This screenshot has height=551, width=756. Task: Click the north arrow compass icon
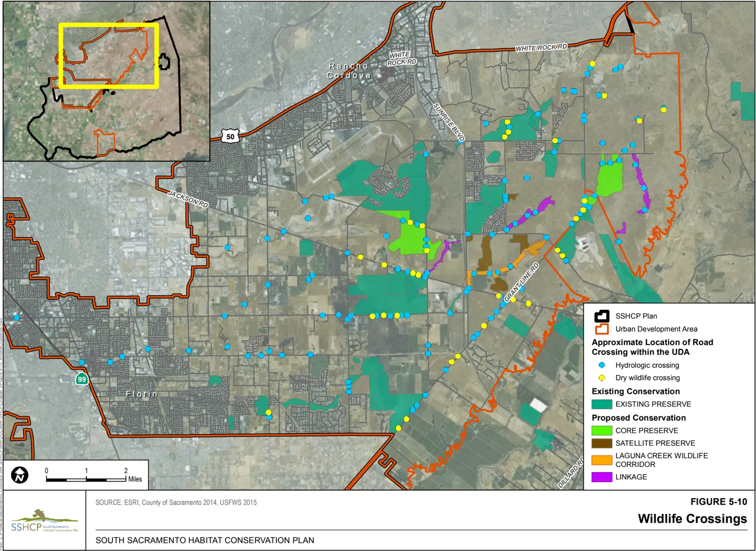(x=19, y=474)
